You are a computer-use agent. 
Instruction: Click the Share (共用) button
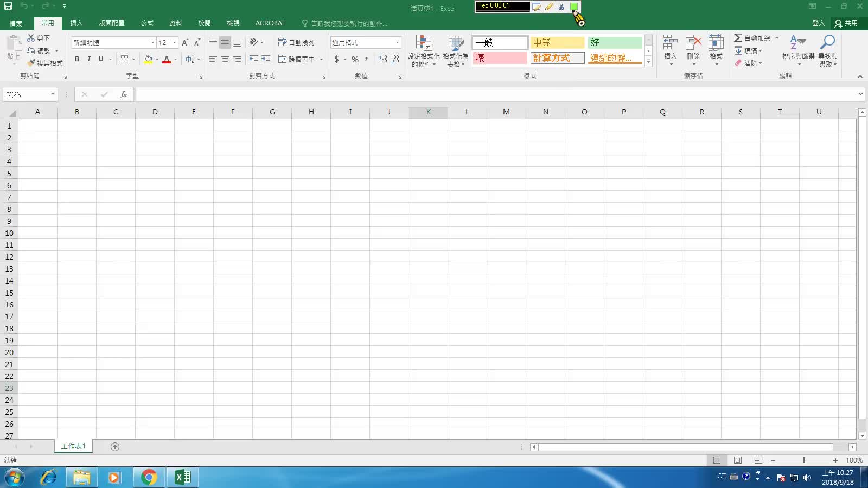(x=846, y=23)
